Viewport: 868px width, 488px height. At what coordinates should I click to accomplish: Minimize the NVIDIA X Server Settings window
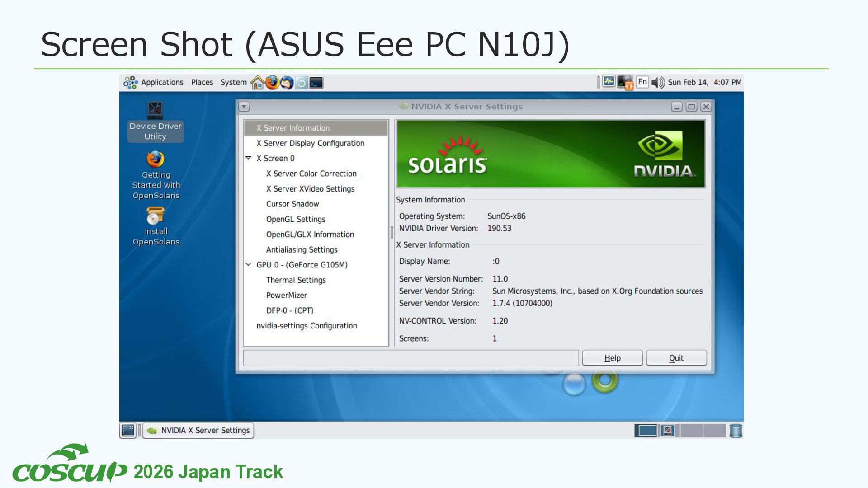tap(676, 107)
